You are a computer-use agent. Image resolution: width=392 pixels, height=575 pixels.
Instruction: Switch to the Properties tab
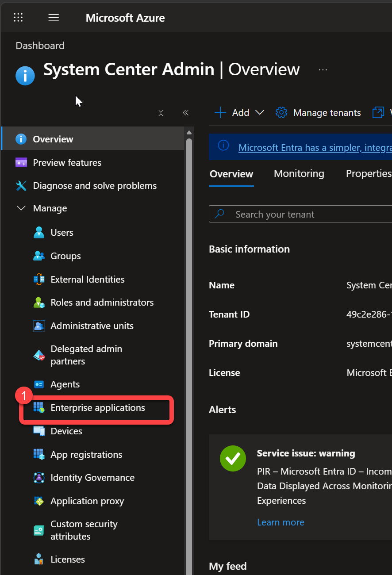[x=369, y=173]
